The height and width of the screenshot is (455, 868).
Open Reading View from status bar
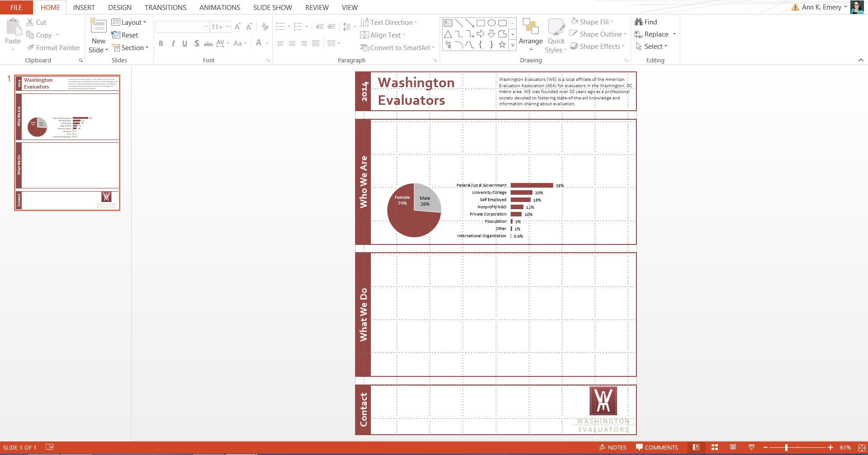click(733, 447)
